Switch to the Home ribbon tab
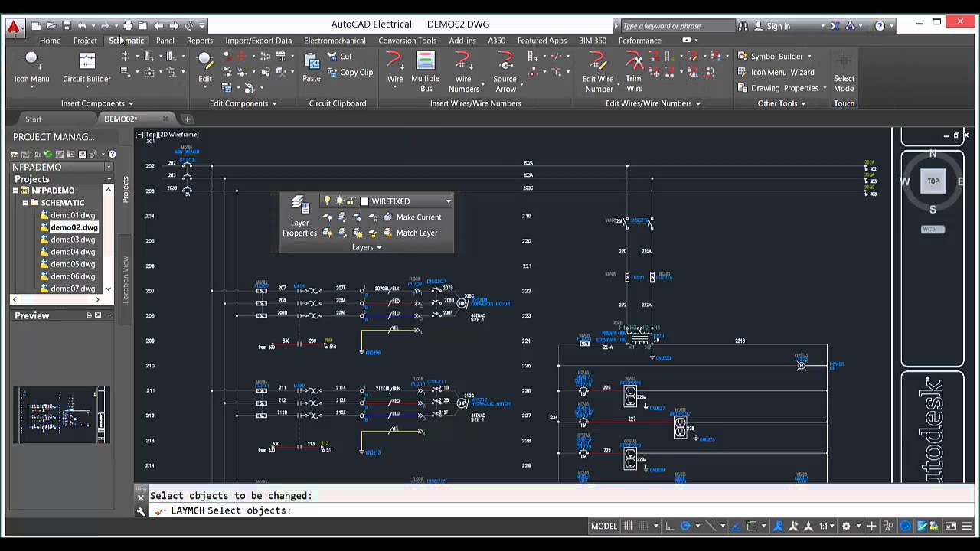 [50, 41]
